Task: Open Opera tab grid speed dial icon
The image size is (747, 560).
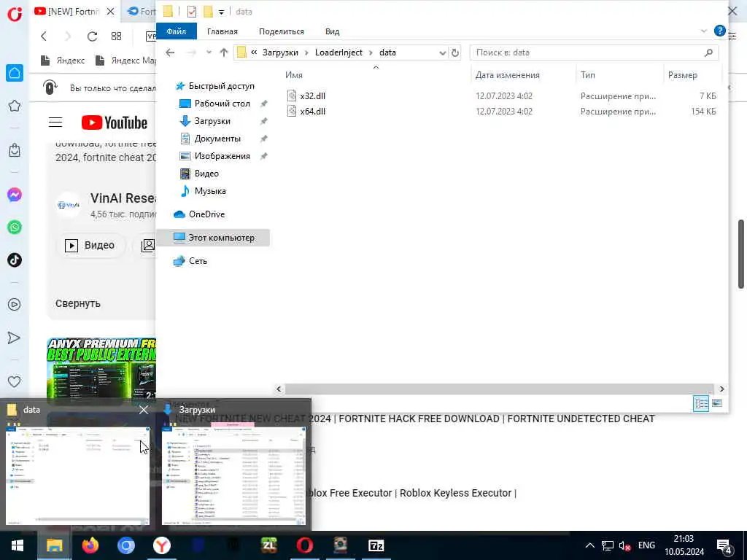Action: click(x=116, y=36)
